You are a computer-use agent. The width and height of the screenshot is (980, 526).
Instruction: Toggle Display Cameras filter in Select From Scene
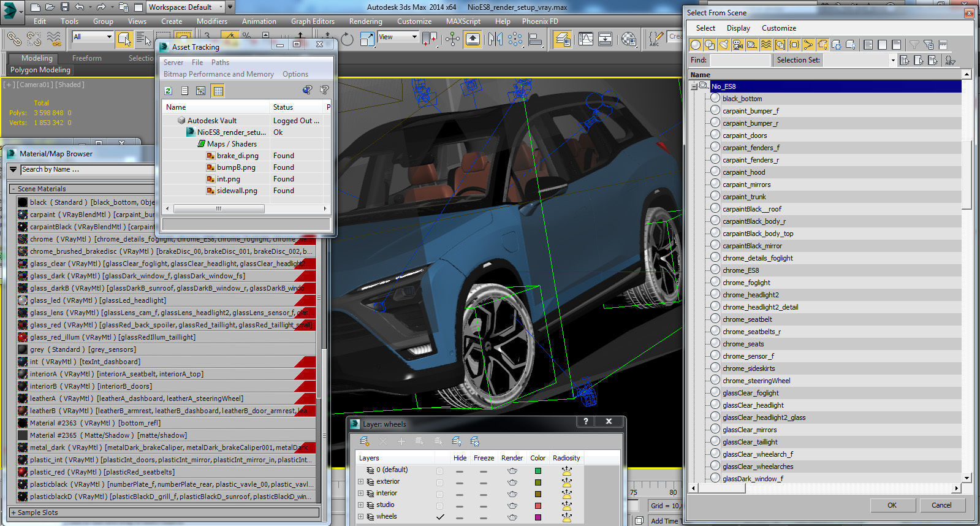(x=737, y=45)
